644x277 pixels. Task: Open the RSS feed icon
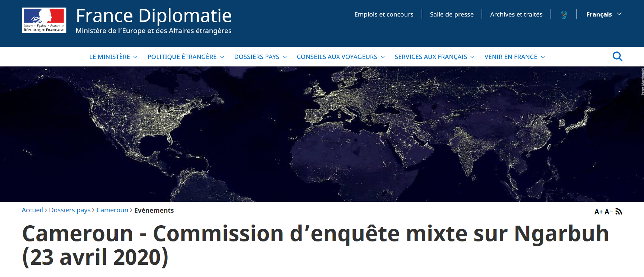[619, 212]
